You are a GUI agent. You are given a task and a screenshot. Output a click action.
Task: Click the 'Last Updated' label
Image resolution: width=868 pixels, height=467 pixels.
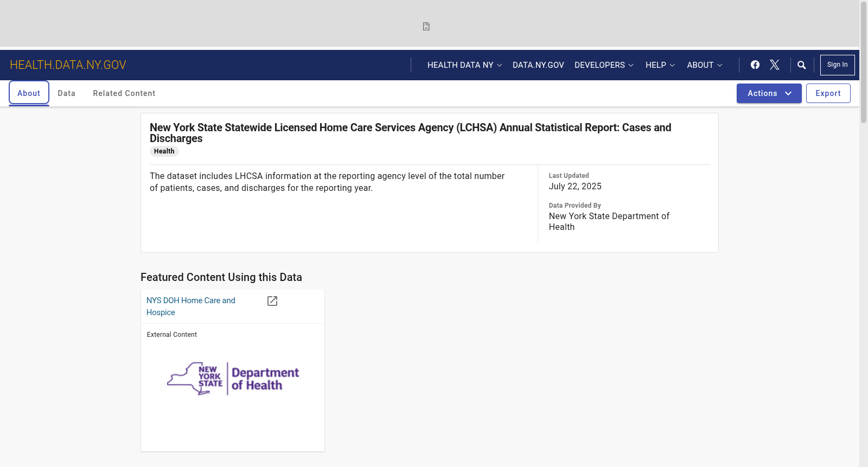tap(569, 176)
